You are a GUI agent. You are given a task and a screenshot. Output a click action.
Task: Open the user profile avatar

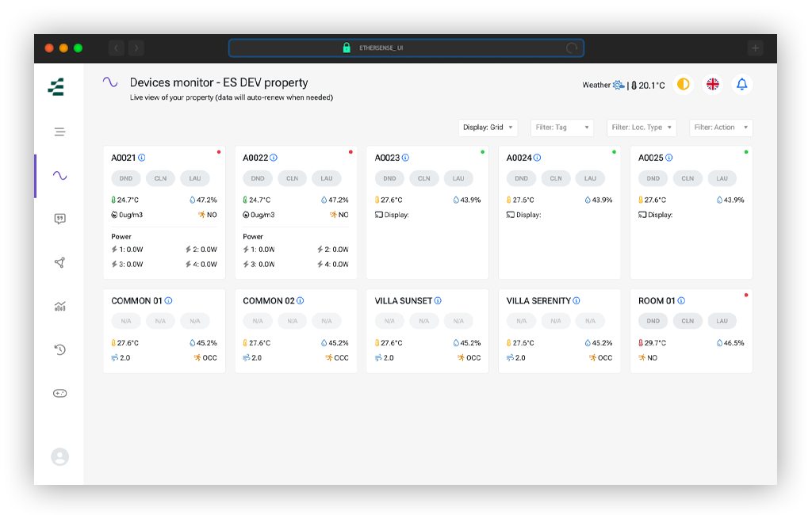point(59,456)
